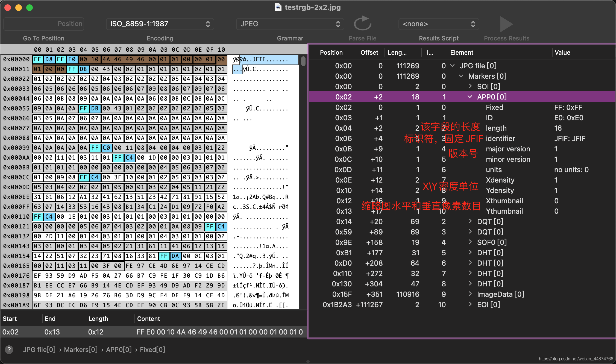Screen dimensions: 616x364
Task: Expand the DHT [0] node at 0x110
Action: pyautogui.click(x=470, y=273)
